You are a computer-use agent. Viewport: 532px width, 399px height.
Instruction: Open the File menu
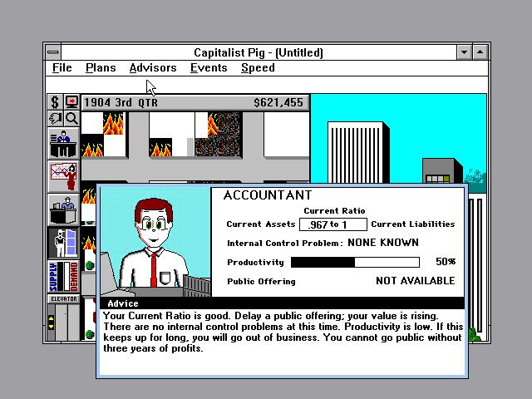point(62,68)
